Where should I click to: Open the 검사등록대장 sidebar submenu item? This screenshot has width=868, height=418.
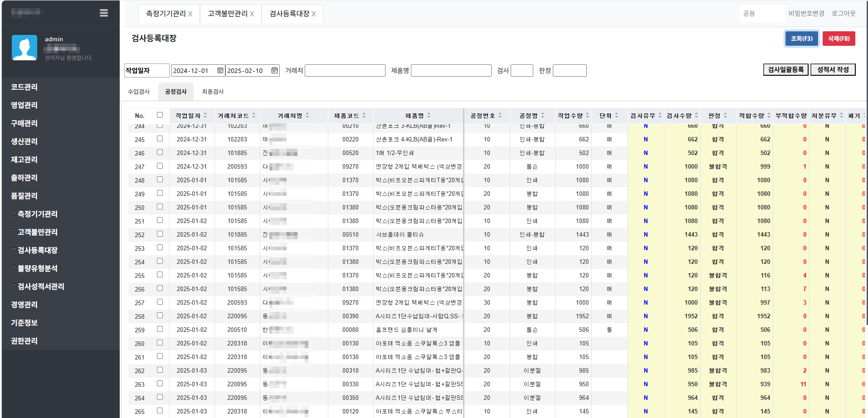[37, 250]
